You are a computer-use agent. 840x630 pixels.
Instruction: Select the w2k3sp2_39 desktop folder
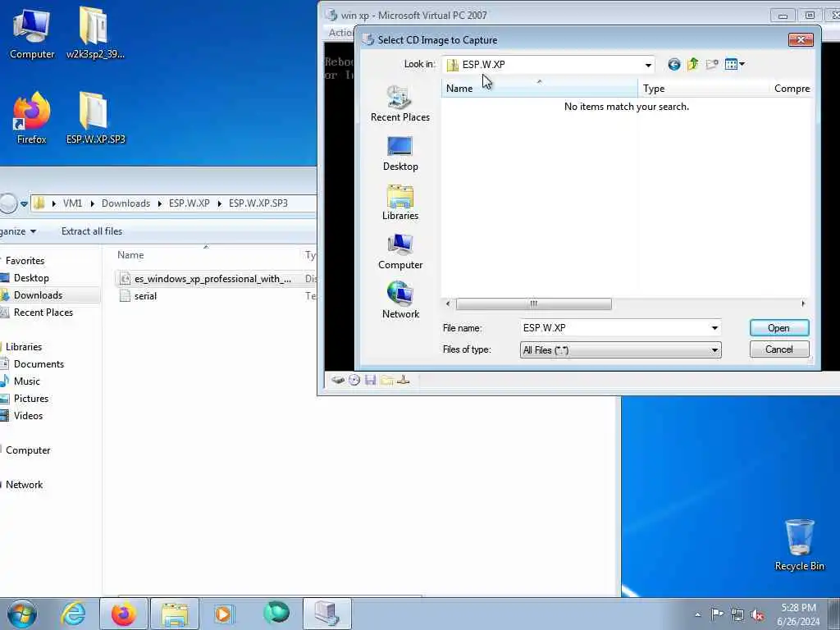click(95, 34)
